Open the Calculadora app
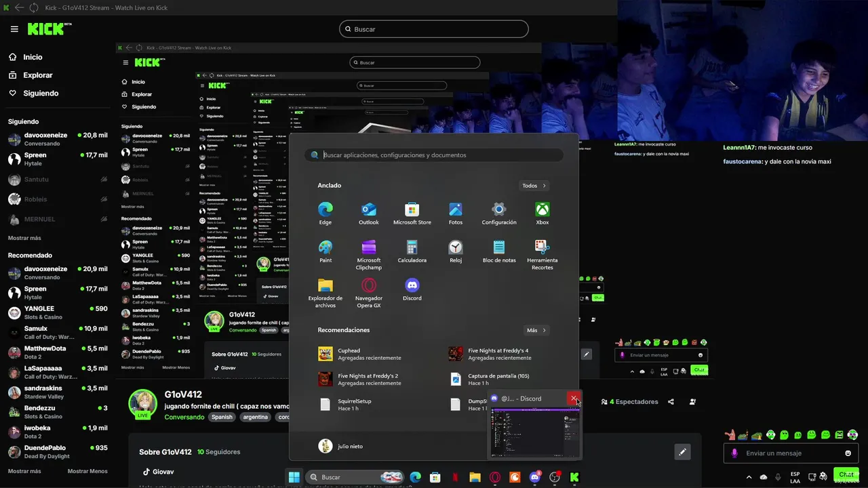The width and height of the screenshot is (868, 488). point(412,251)
